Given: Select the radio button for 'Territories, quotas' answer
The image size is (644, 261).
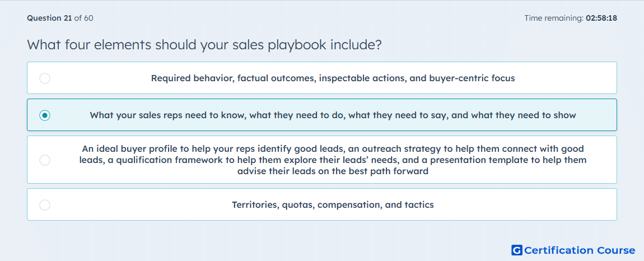Looking at the screenshot, I should click(x=45, y=204).
